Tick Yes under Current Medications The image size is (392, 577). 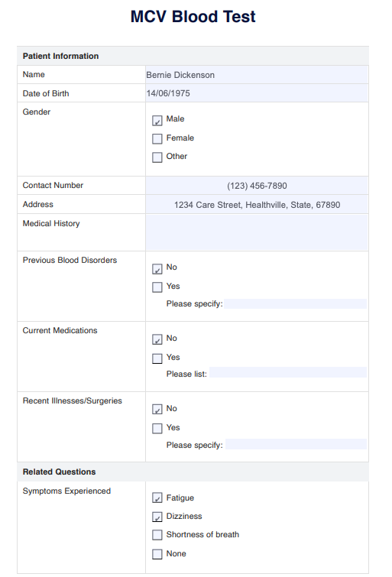pyautogui.click(x=157, y=358)
